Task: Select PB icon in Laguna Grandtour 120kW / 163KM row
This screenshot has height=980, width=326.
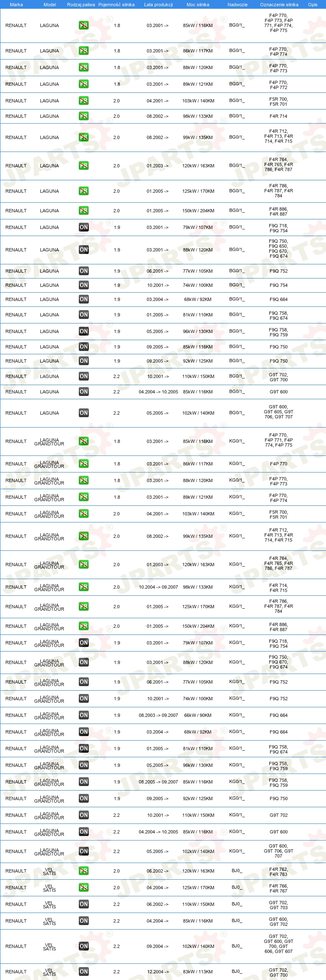Action: click(x=83, y=565)
